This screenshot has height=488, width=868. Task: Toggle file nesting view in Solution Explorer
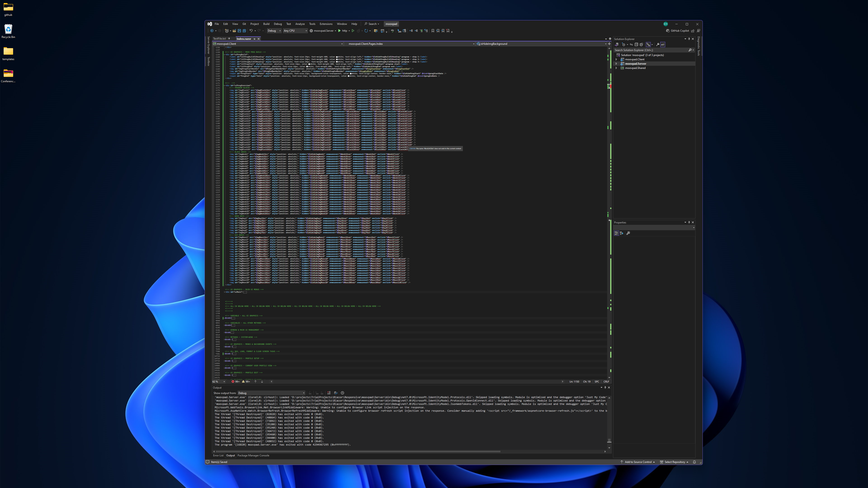648,45
